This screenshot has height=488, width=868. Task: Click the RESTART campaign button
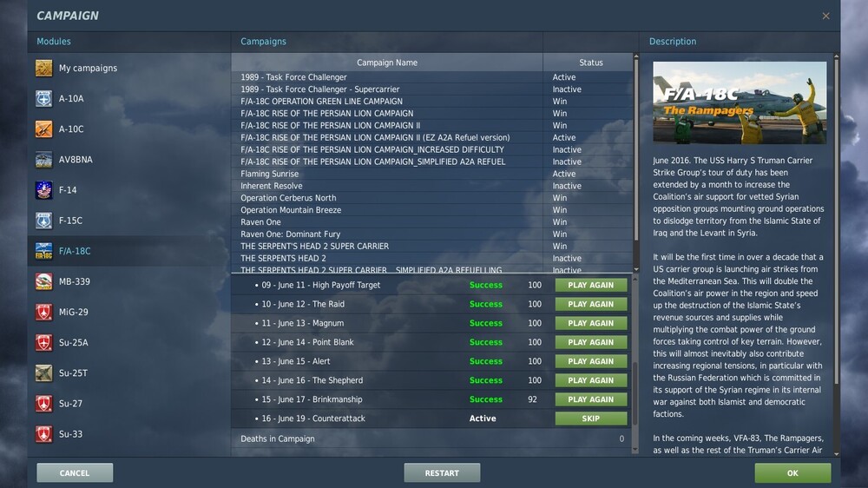click(442, 473)
